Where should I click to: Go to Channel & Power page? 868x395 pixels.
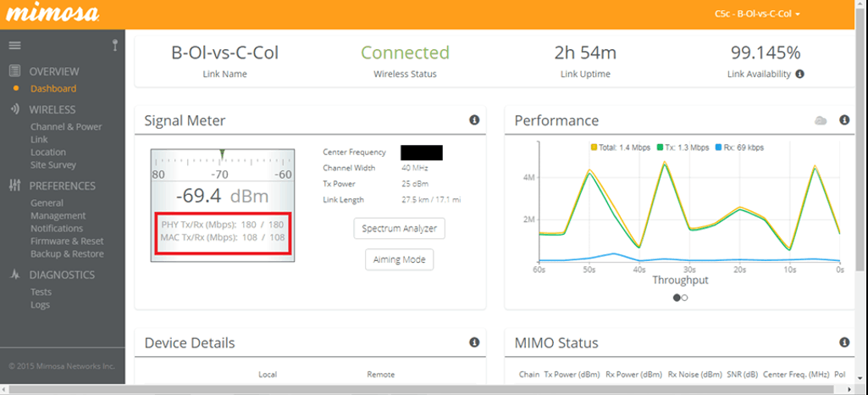[66, 126]
